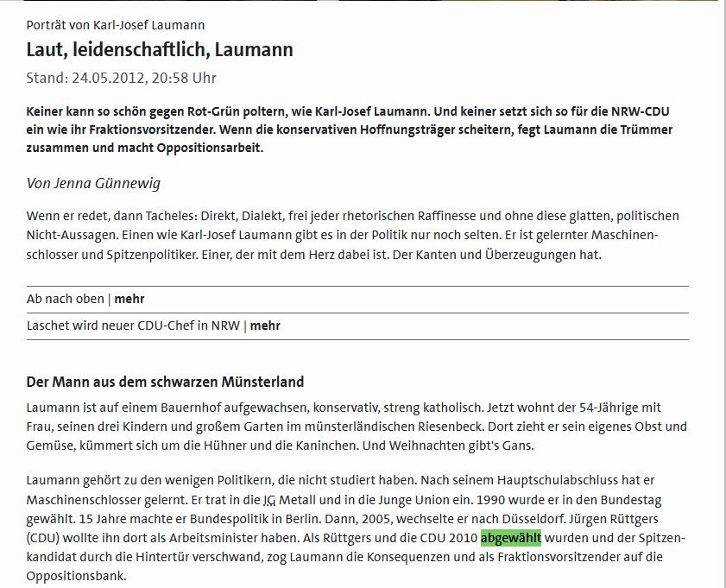Click the kicker "Porträt von Karl-Josef Laumann"
This screenshot has height=588, width=726.
[116, 25]
